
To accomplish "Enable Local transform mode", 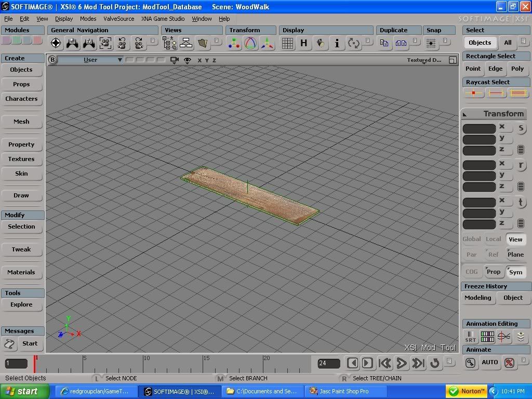I will click(494, 239).
